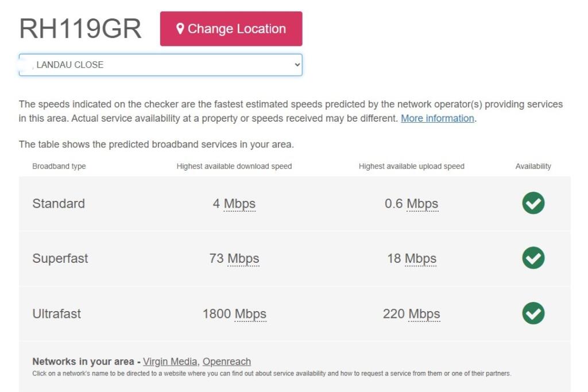This screenshot has width=588, height=392.
Task: Click Mbps abbreviation beside 4 download speed
Action: point(239,204)
